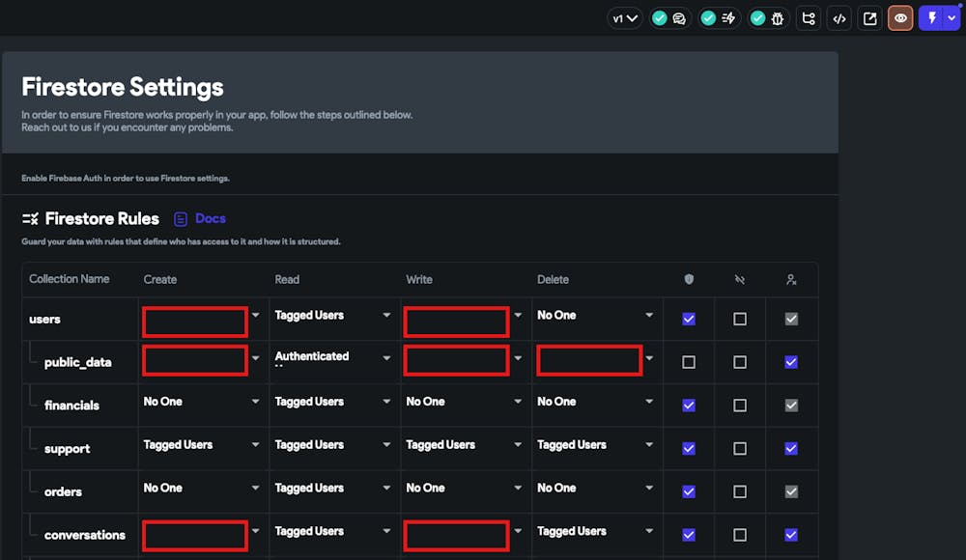Uncheck the shield column checkbox for financials
Viewport: 966px width, 560px height.
click(689, 406)
